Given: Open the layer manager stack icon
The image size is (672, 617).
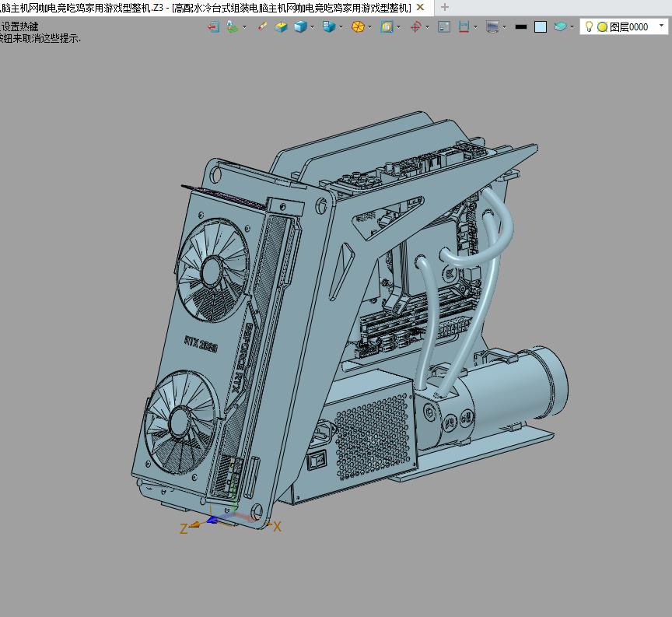Looking at the screenshot, I should (560, 26).
